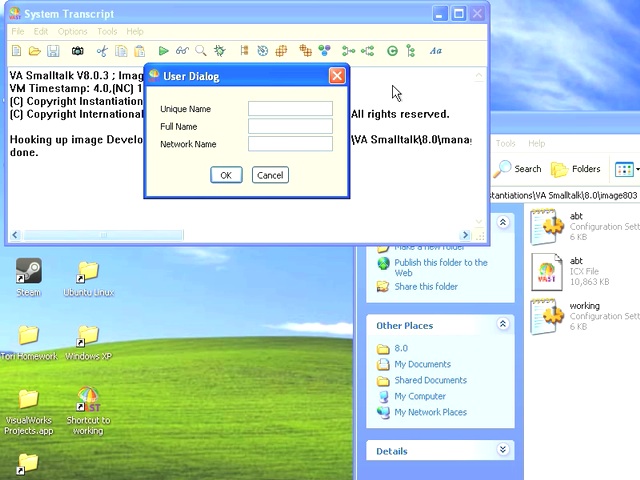The width and height of the screenshot is (640, 480).
Task: Open the File menu in System Transcript
Action: tap(18, 31)
